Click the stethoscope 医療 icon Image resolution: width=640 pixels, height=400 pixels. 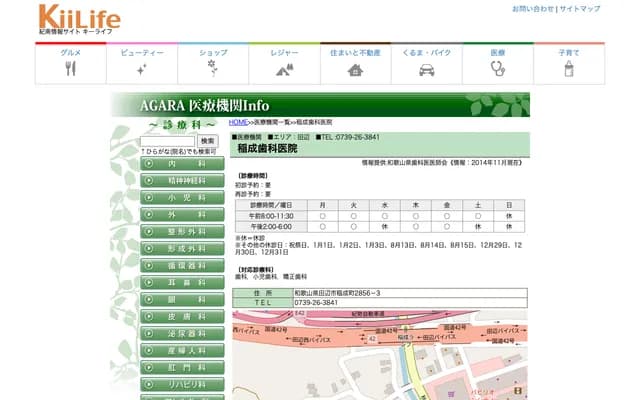498,68
